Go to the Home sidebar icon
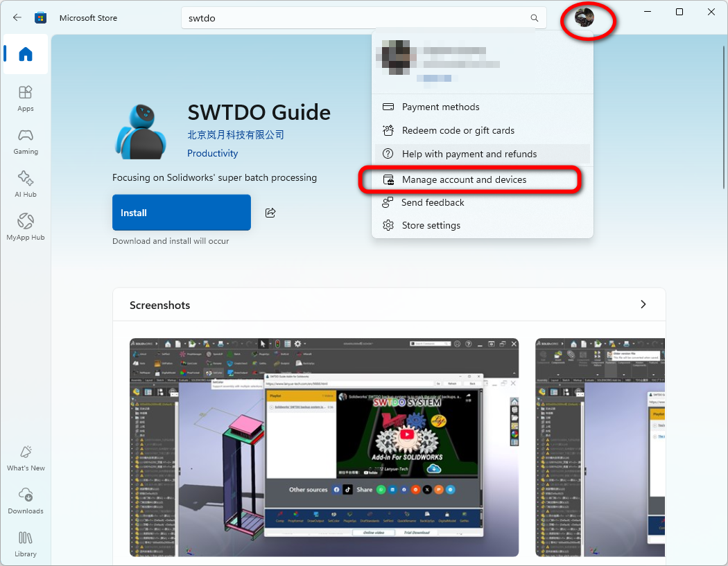 coord(26,54)
